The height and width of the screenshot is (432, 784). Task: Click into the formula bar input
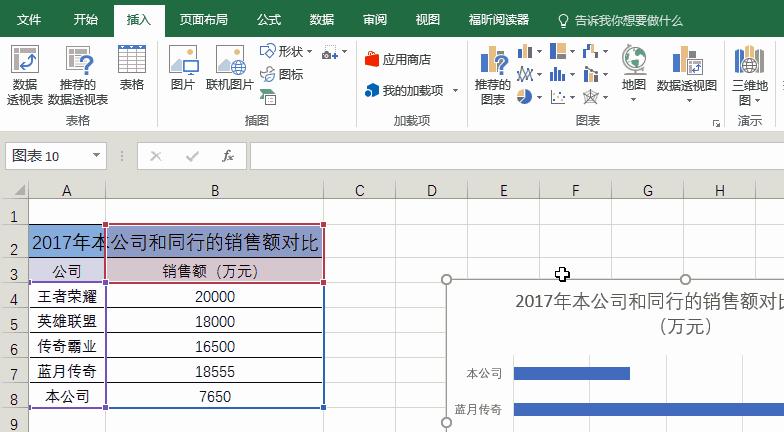[517, 156]
